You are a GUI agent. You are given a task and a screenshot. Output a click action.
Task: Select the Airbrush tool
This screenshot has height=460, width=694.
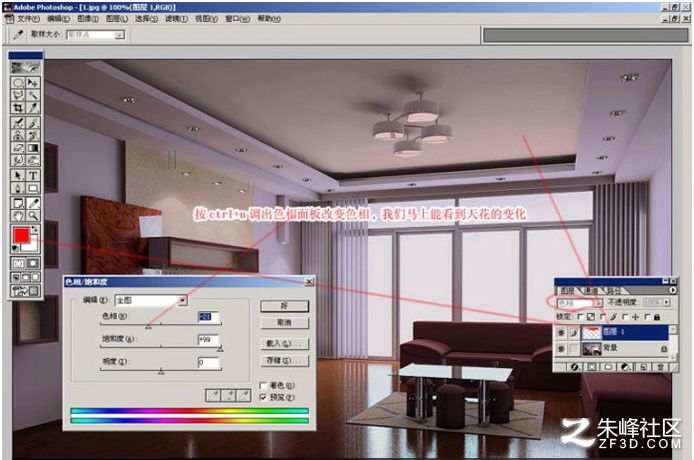click(x=18, y=123)
